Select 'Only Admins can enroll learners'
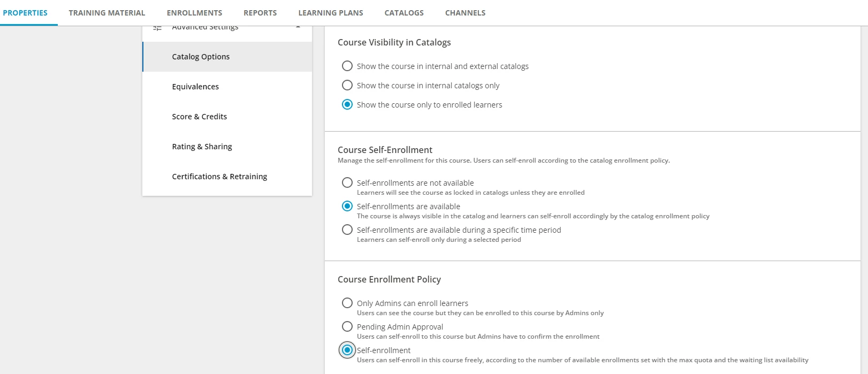 347,303
